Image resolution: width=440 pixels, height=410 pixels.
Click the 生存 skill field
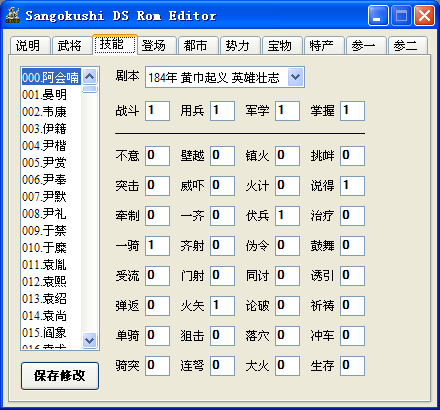click(x=352, y=366)
